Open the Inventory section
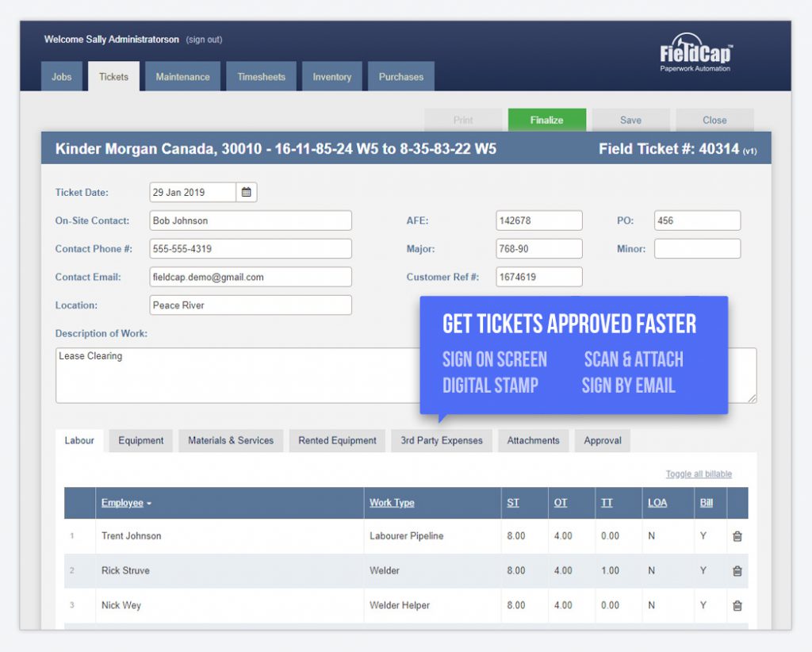The image size is (812, 652). (331, 76)
